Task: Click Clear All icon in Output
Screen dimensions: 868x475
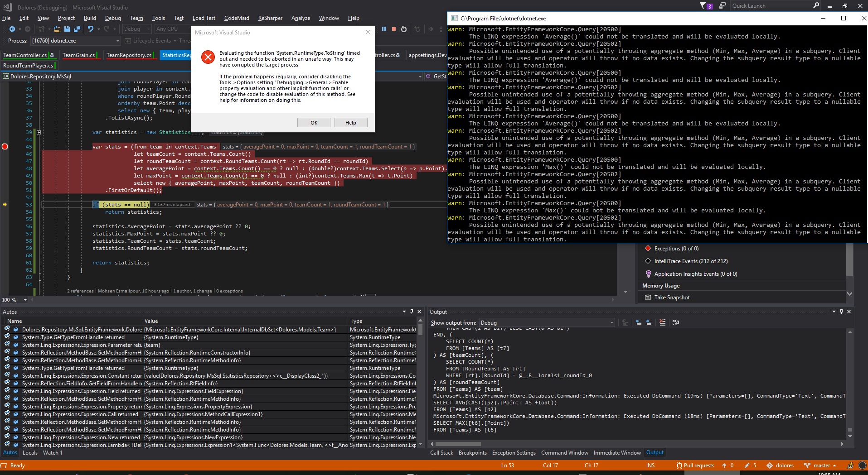Action: click(662, 322)
